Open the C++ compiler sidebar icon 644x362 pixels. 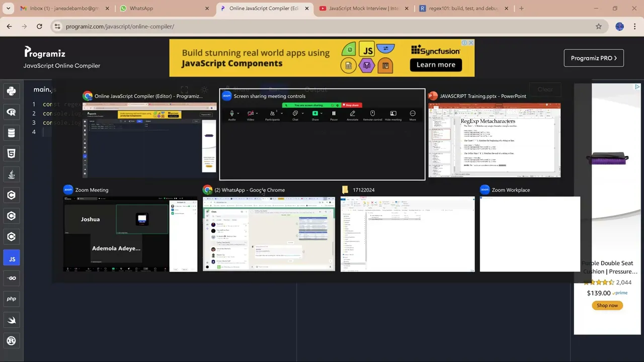coord(12,216)
